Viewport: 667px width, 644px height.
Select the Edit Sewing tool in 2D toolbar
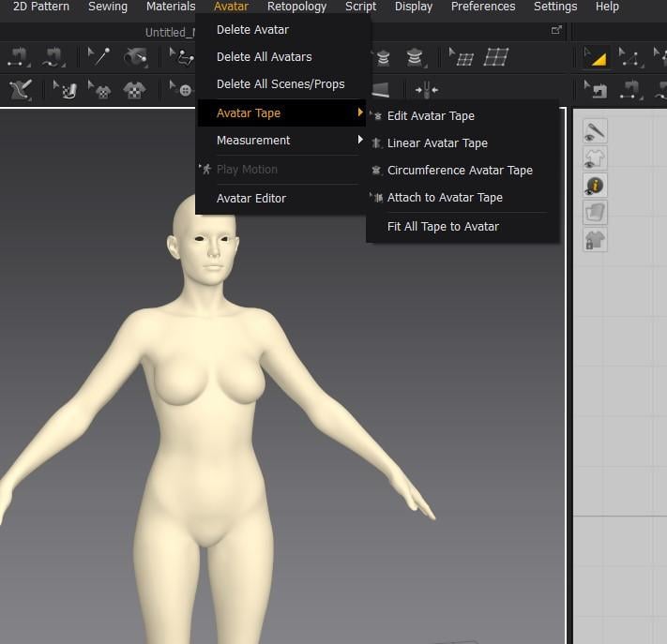[596, 90]
